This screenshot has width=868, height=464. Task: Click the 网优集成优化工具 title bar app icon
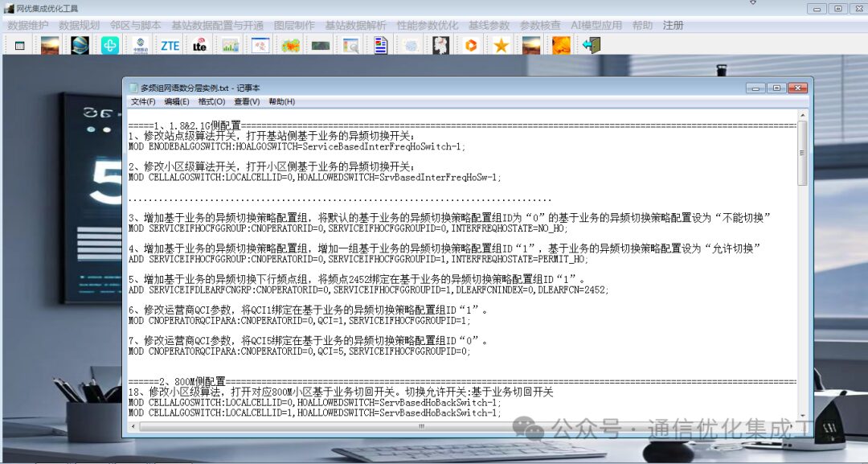(x=9, y=8)
